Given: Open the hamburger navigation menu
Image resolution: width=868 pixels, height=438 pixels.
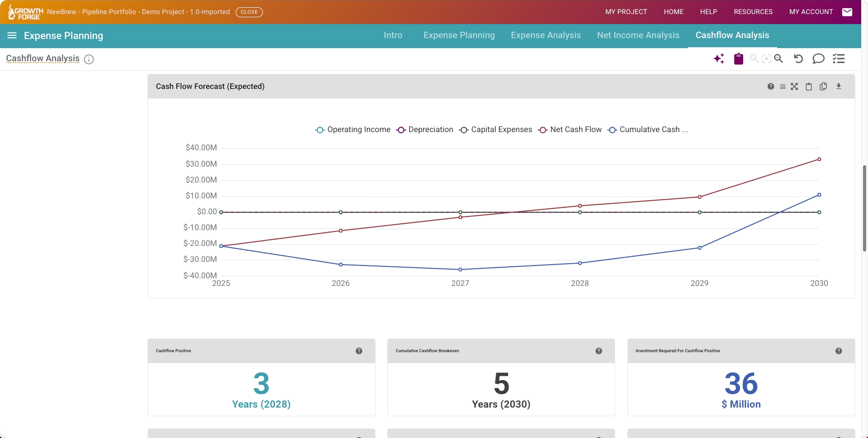Looking at the screenshot, I should 12,35.
